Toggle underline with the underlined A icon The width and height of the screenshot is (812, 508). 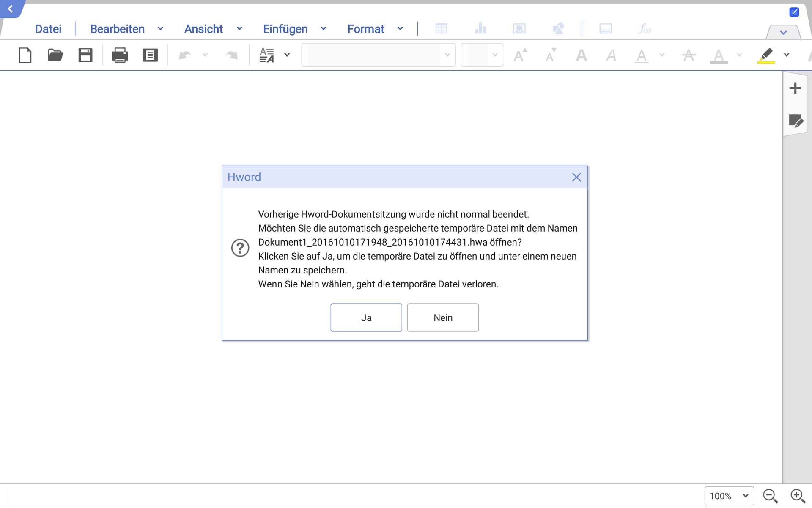pyautogui.click(x=642, y=56)
